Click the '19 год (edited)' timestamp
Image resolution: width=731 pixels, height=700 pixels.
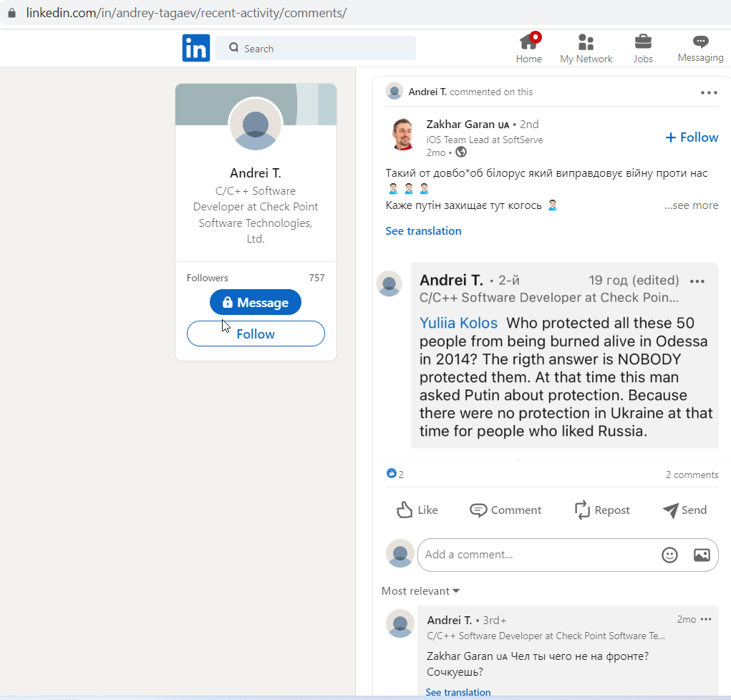(x=634, y=280)
